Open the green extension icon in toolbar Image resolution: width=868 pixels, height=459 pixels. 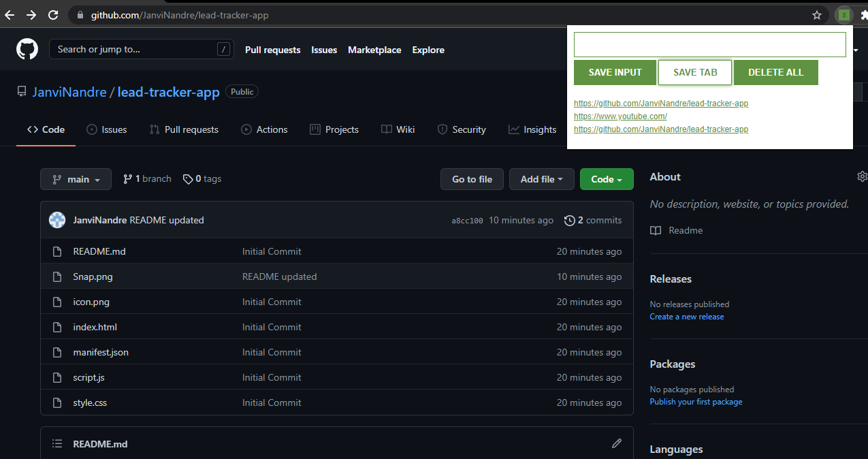pos(843,14)
